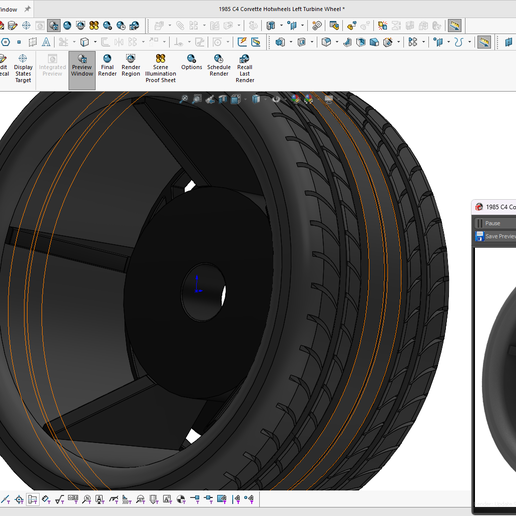Open Display States Target

(x=23, y=69)
